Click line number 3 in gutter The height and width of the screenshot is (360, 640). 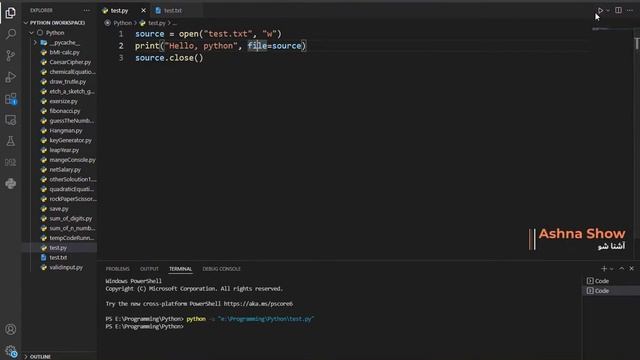click(x=121, y=58)
